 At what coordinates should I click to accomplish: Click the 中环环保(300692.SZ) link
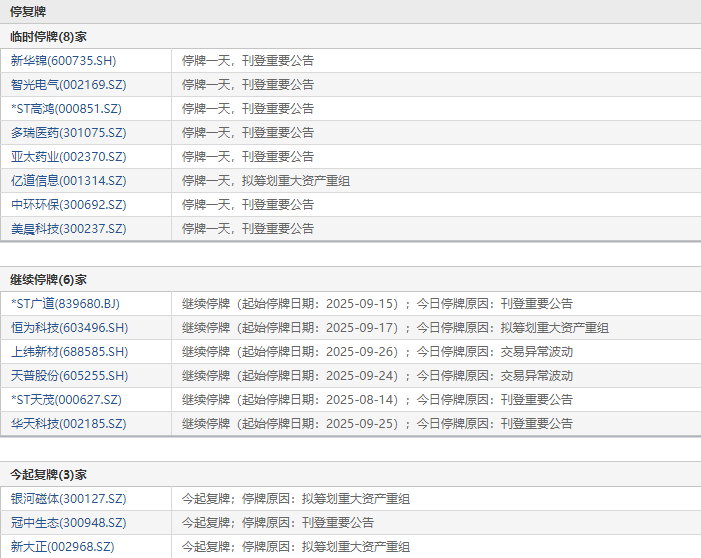click(68, 205)
